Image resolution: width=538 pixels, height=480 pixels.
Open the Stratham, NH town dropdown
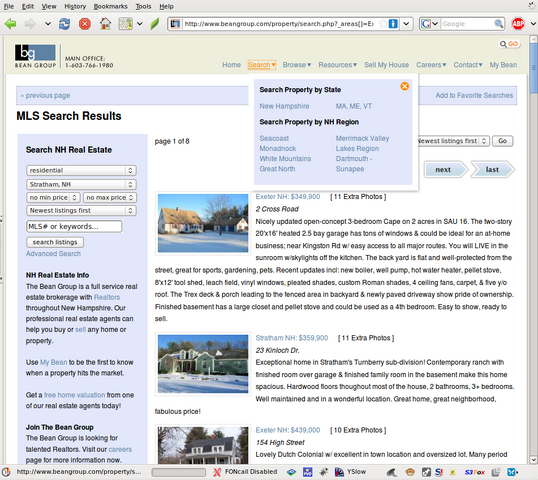[81, 184]
